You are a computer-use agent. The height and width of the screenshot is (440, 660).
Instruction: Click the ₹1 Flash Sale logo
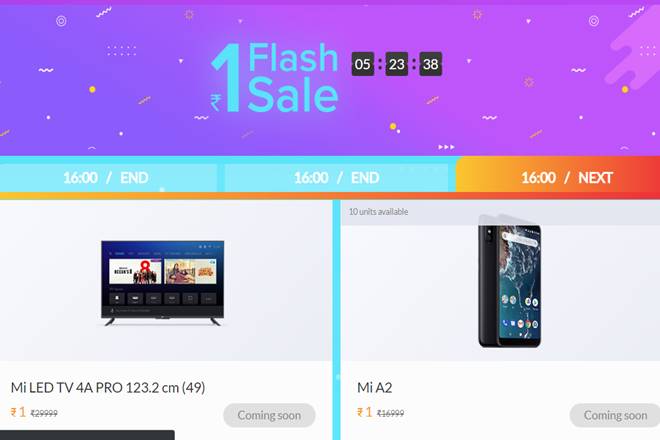click(274, 78)
